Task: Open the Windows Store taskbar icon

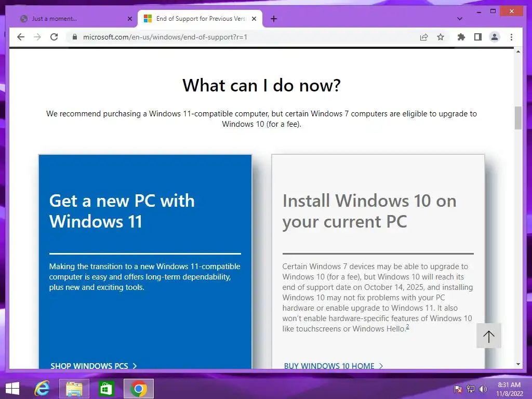Action: click(x=106, y=389)
